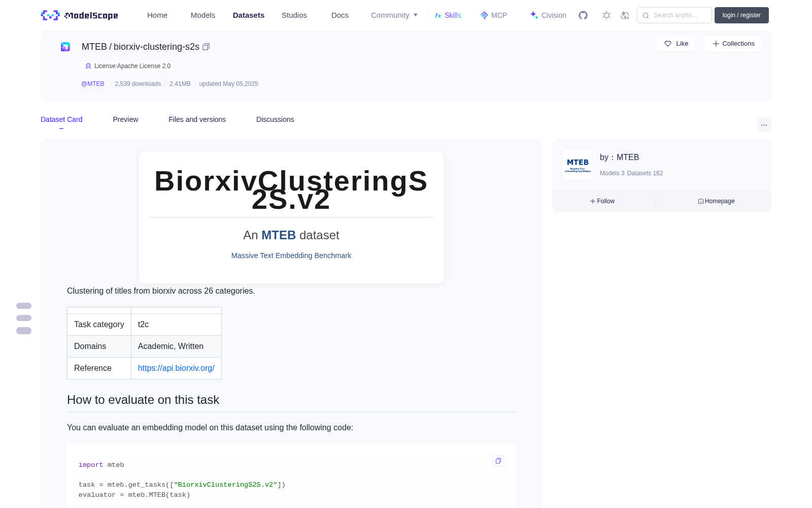The image size is (812, 508).
Task: Click the bottom outline navigation pill
Action: click(24, 331)
